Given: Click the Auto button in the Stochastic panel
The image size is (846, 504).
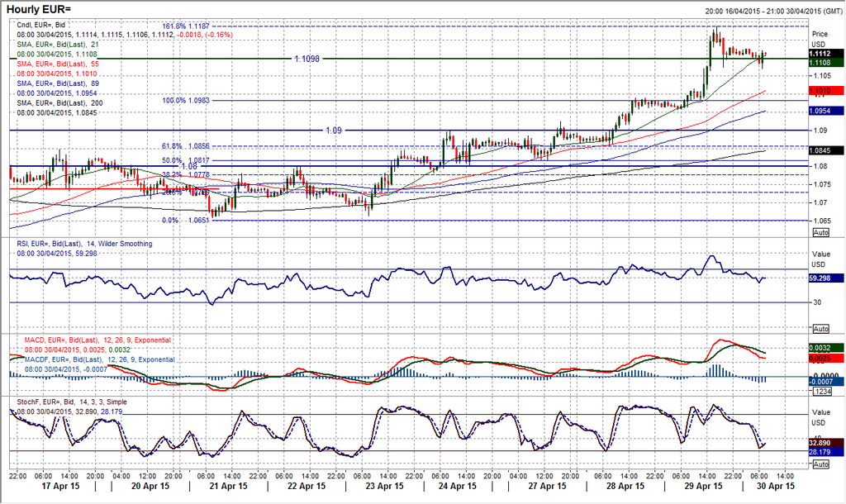Looking at the screenshot, I should tap(820, 466).
